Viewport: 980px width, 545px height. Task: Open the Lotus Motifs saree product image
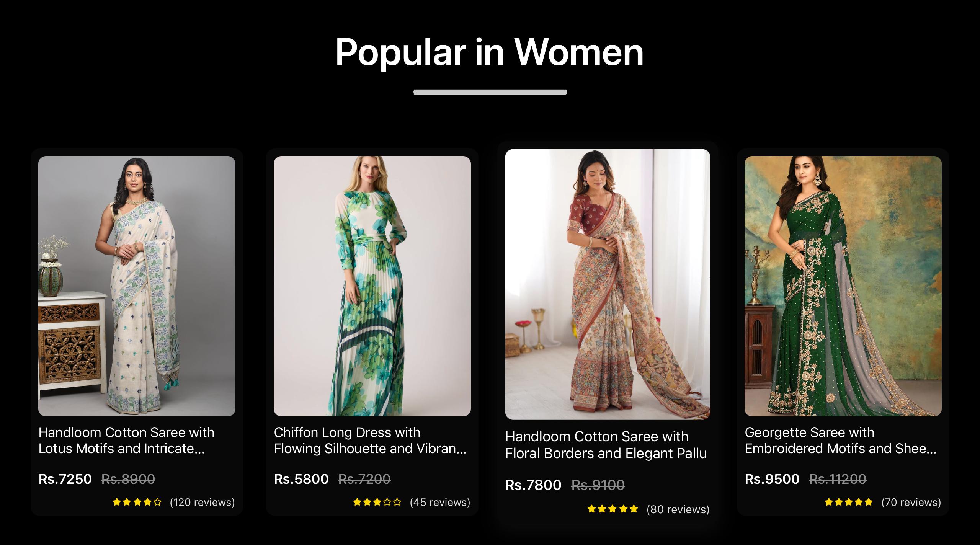[137, 286]
